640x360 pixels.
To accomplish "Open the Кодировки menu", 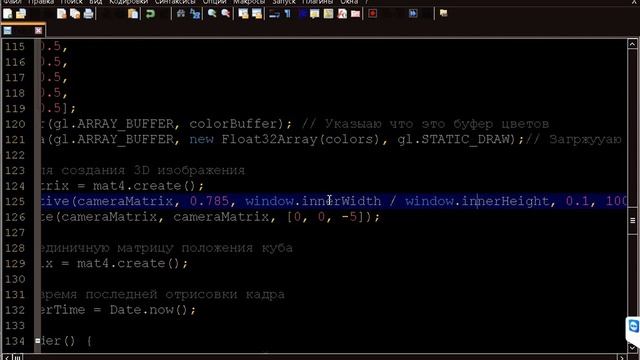I will click(129, 2).
